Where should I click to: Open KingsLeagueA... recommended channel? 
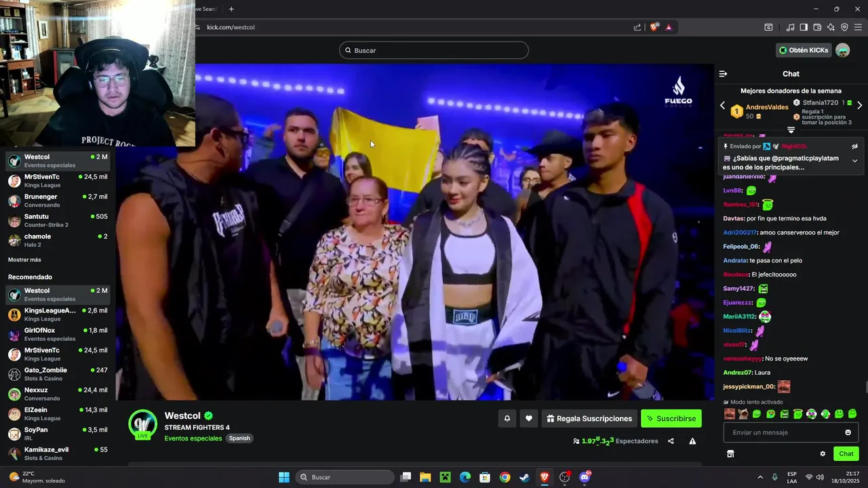(58, 314)
